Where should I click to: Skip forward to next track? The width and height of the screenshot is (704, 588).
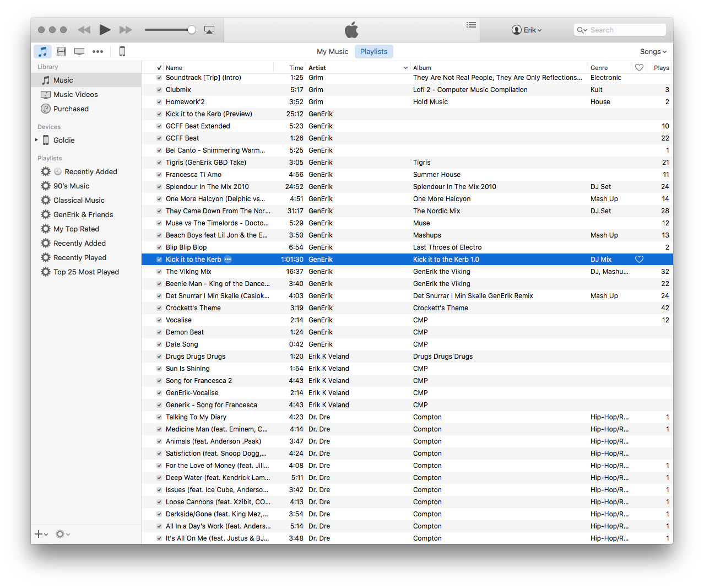click(x=126, y=30)
